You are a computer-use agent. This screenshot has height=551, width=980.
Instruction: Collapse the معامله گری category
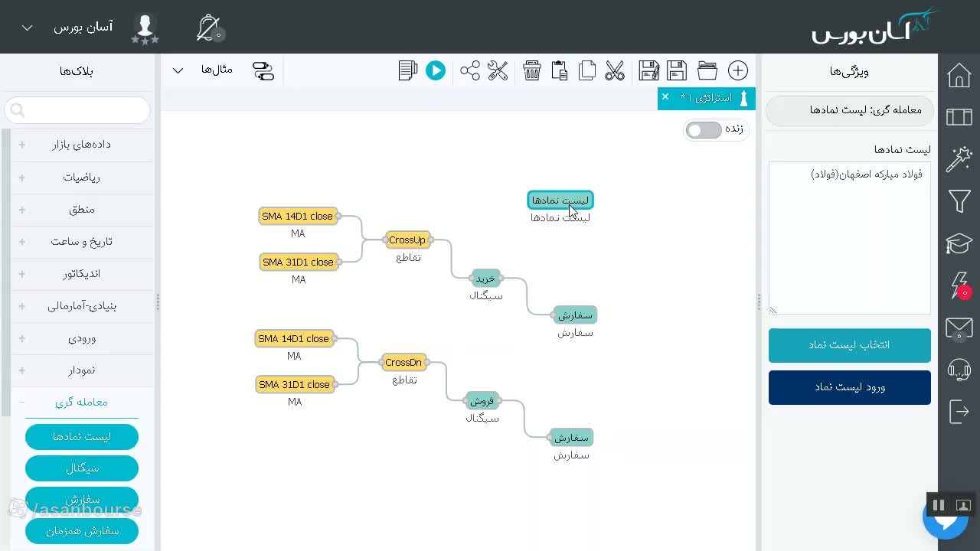tap(82, 402)
